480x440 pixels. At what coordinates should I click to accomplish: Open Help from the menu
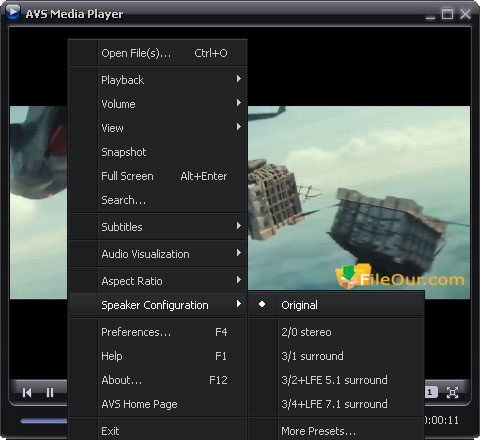158,356
